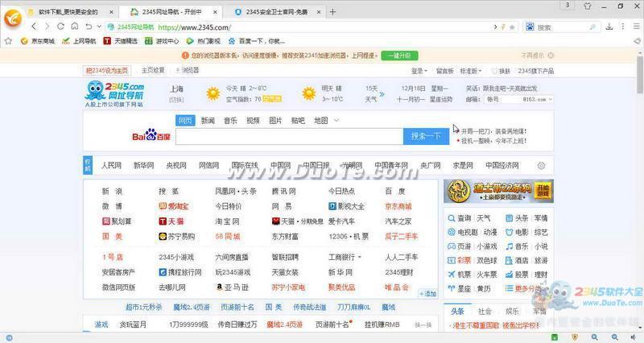644x343 pixels.
Task: Click the status bar sound icon
Action: tap(633, 337)
